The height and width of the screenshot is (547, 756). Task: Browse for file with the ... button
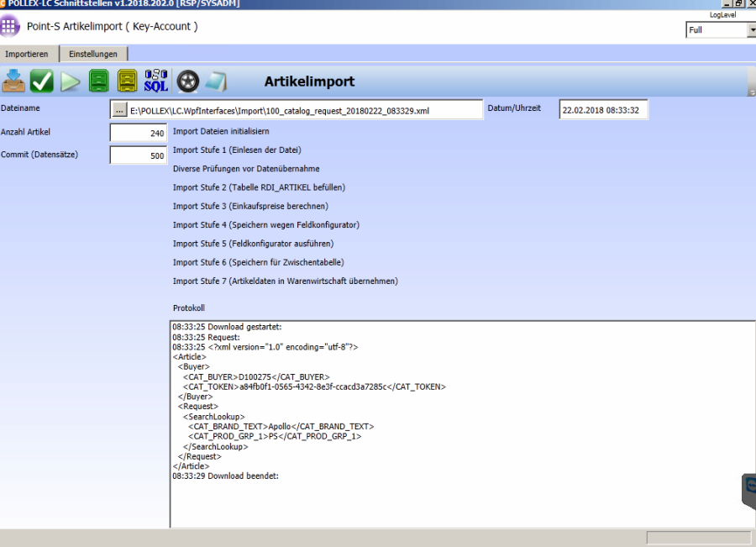click(x=118, y=110)
